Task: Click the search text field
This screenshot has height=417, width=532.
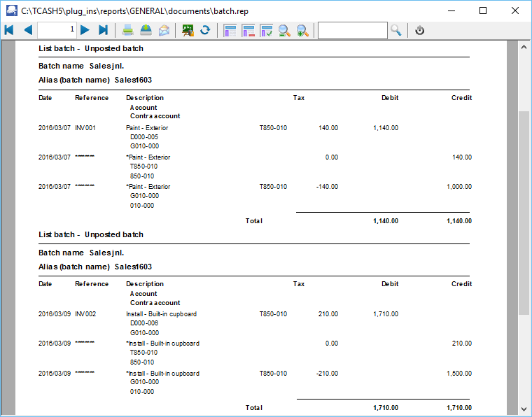Action: click(352, 30)
